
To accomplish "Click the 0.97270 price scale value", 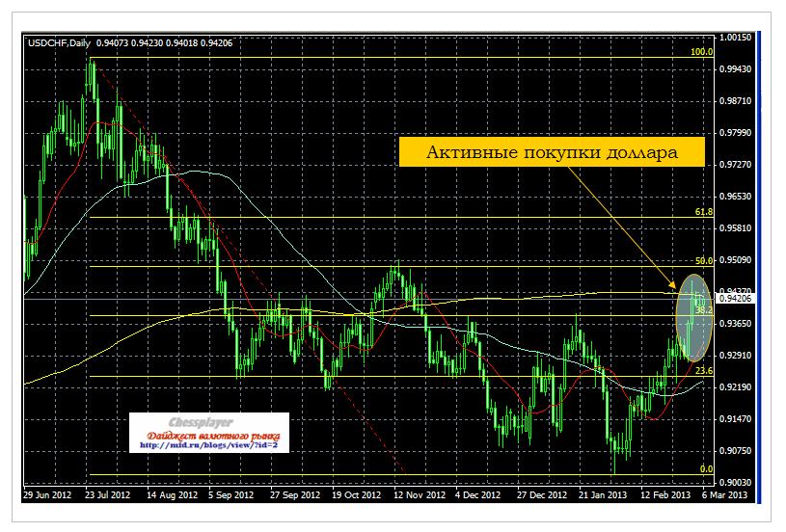I will (x=737, y=165).
